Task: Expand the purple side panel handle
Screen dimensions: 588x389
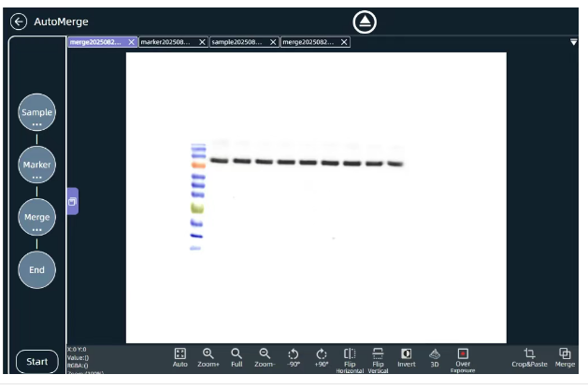Action: point(73,201)
